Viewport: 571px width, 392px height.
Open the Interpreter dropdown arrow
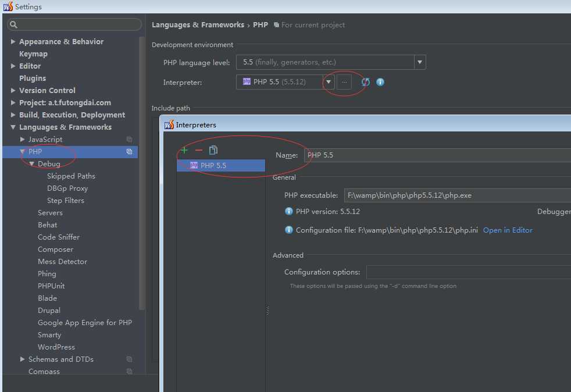tap(329, 82)
